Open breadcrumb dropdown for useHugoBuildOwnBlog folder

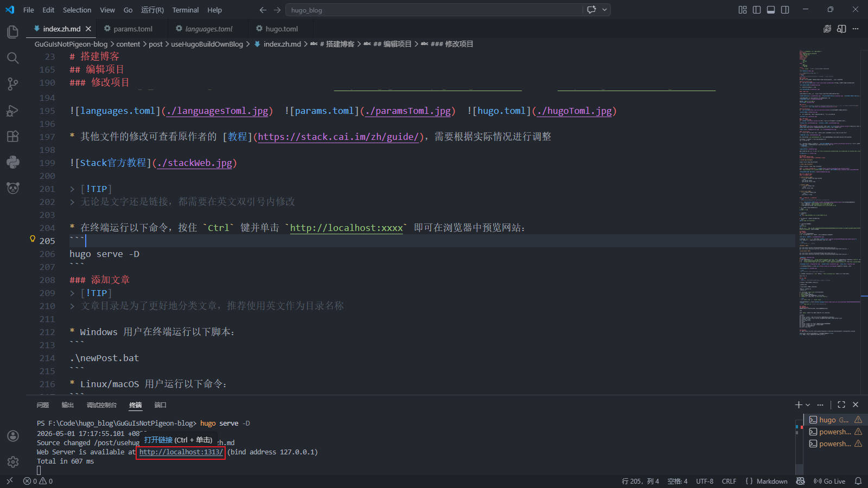pos(207,44)
